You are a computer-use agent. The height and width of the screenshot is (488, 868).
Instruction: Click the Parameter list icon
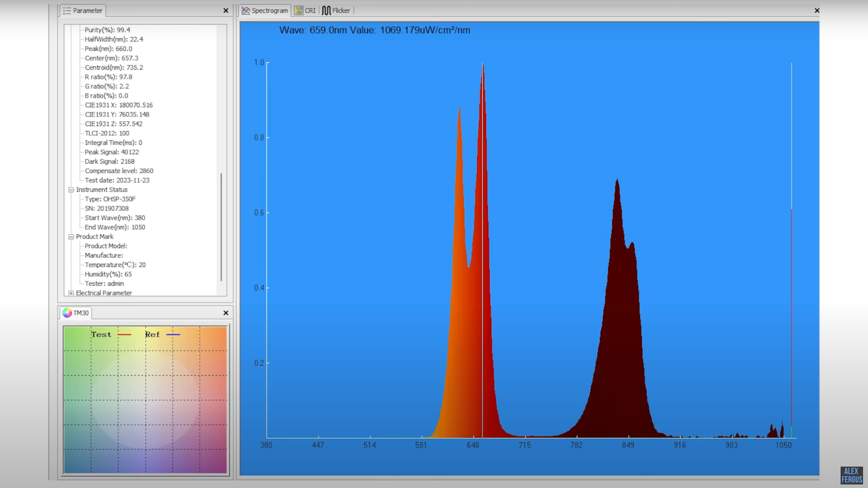(67, 10)
